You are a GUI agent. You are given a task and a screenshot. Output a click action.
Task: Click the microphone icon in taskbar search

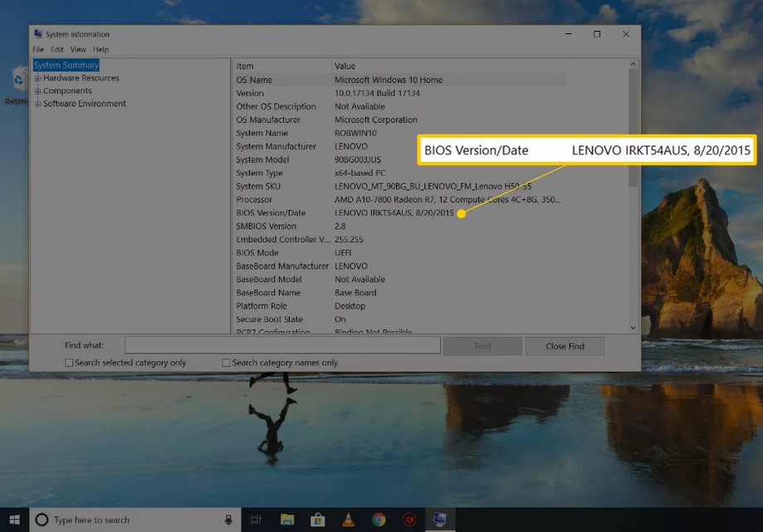tap(228, 520)
